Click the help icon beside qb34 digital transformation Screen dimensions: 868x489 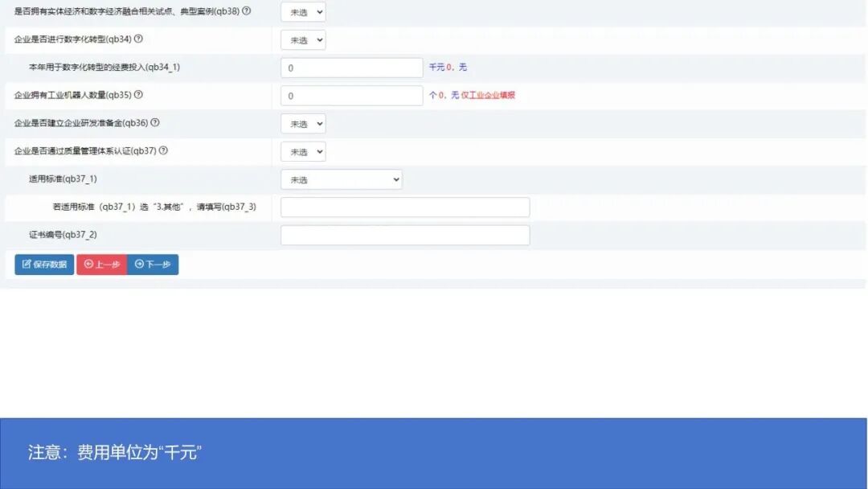(x=138, y=39)
